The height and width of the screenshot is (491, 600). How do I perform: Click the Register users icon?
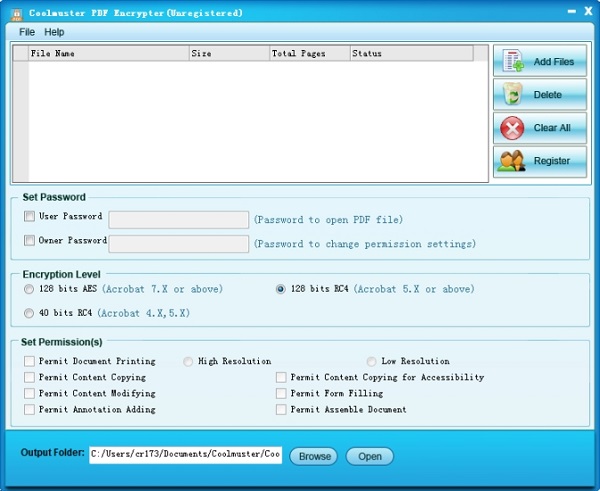coord(513,161)
